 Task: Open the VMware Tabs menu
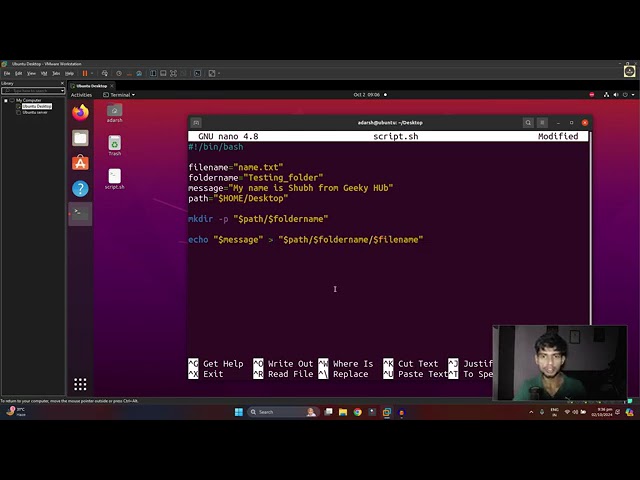(56, 73)
